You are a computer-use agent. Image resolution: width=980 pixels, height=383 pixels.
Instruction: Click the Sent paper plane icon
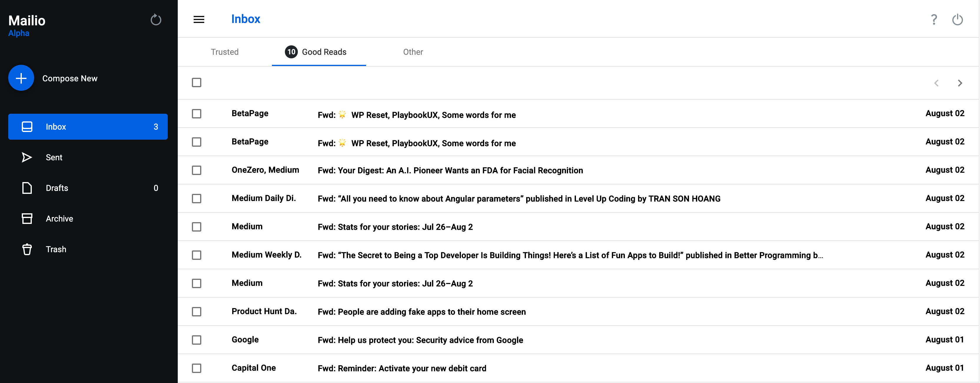26,157
